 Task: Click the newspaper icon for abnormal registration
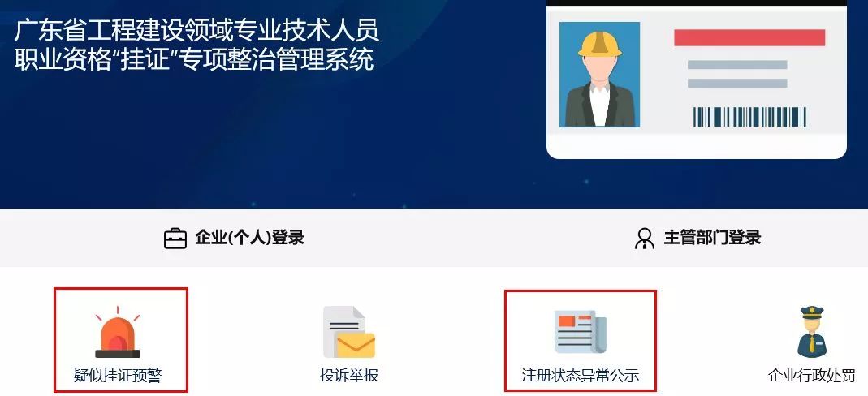[580, 332]
